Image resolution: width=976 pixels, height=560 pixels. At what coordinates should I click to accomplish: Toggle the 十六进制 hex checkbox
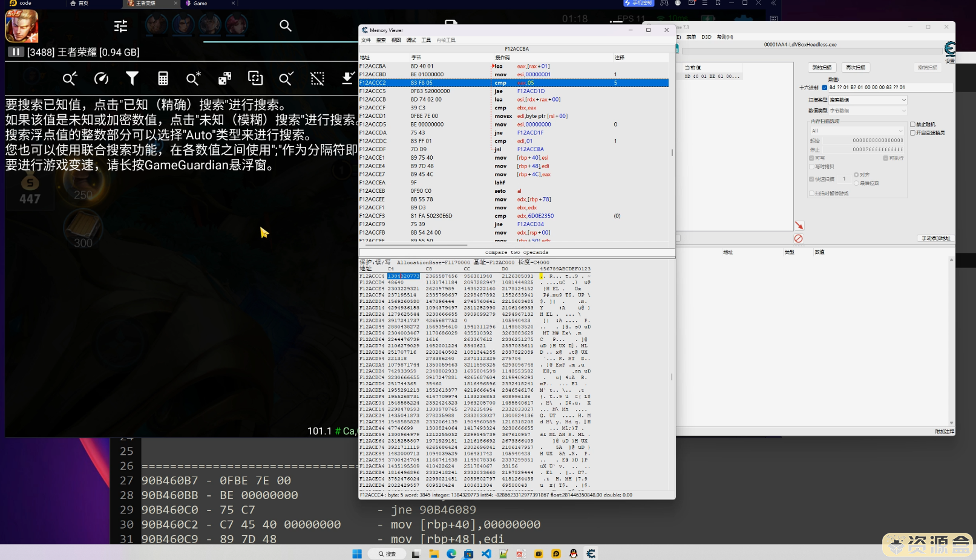(824, 88)
